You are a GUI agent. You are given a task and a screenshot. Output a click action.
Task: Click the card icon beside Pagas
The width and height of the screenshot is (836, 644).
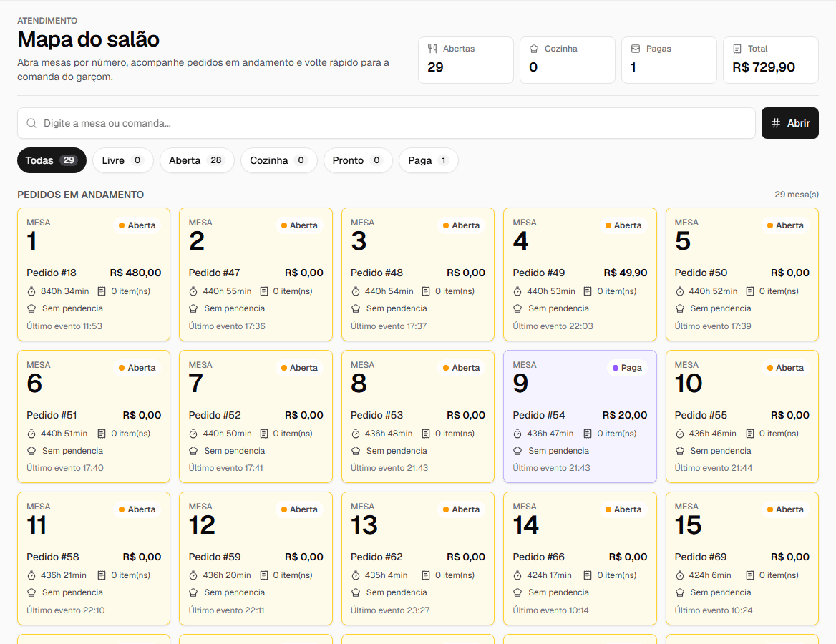(636, 49)
